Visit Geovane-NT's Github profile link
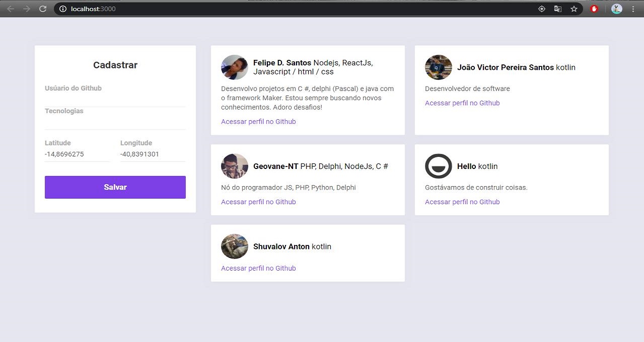Viewport: 644px width, 342px height. point(258,202)
